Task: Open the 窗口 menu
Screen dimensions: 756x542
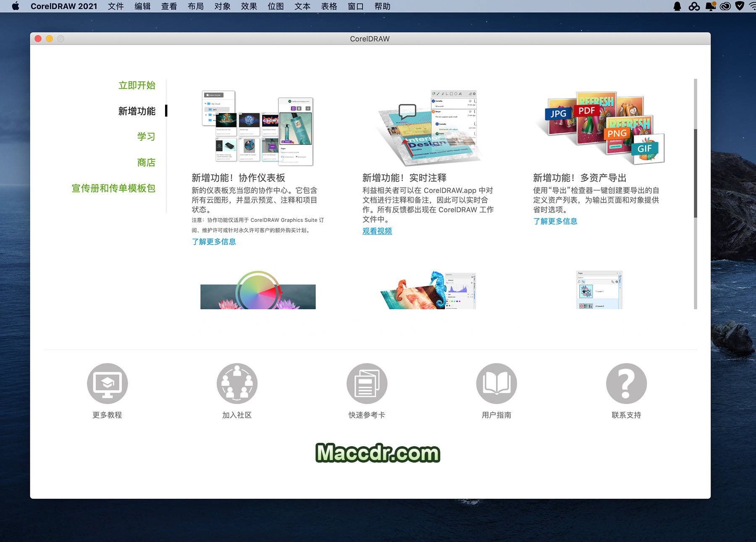Action: point(356,6)
